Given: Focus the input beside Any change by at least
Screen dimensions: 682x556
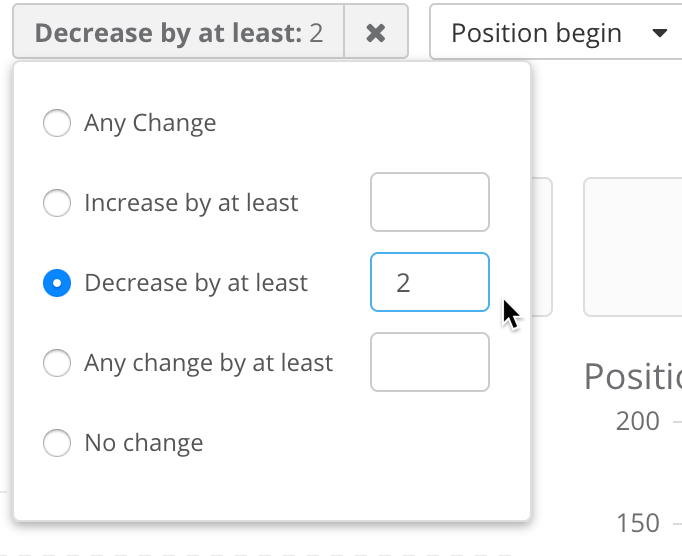Looking at the screenshot, I should point(430,362).
